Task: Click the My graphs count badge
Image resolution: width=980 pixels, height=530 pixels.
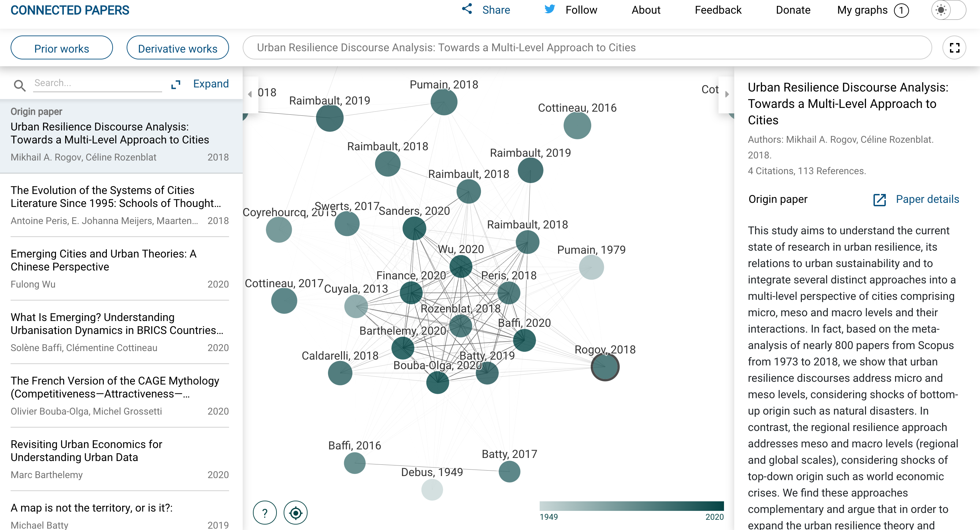Action: [901, 10]
